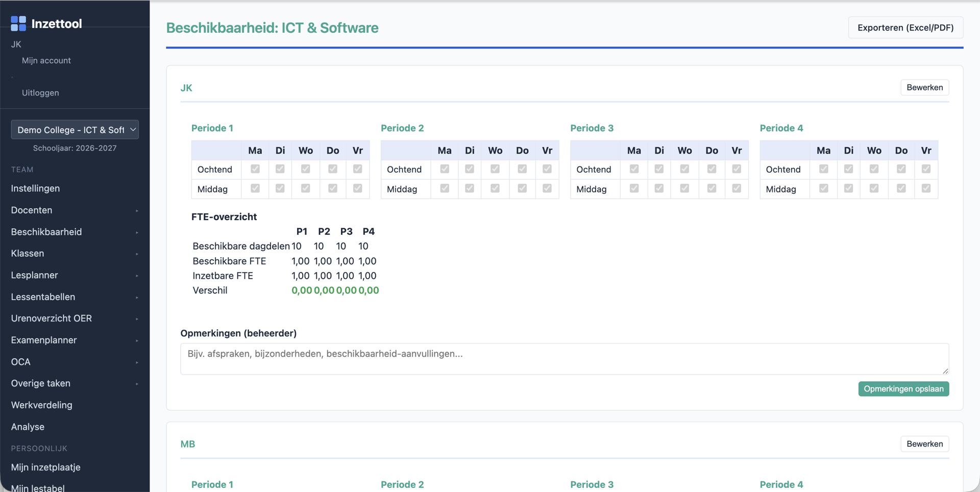Open Mijn inzetplaatje in the sidebar
The image size is (980, 492).
coord(45,467)
